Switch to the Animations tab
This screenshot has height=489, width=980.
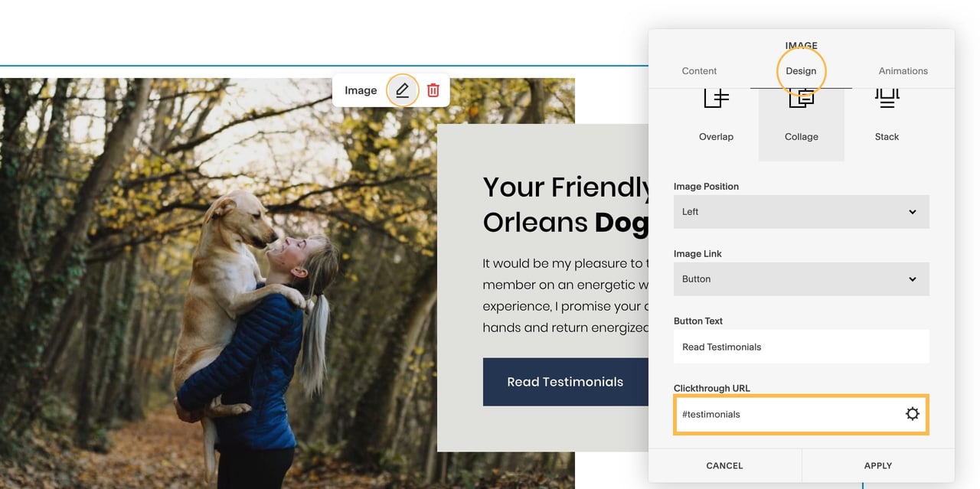[x=903, y=70]
